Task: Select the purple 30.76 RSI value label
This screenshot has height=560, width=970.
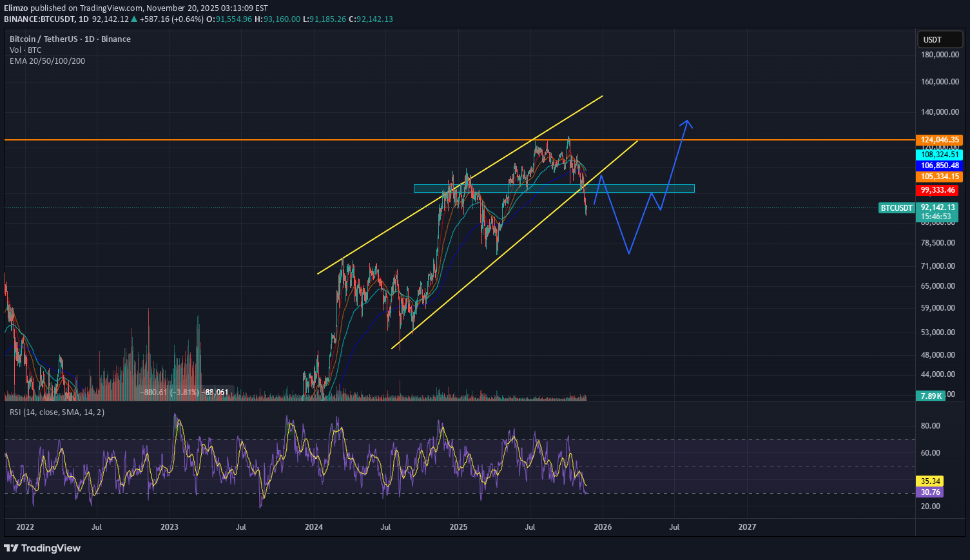Action: click(x=930, y=492)
